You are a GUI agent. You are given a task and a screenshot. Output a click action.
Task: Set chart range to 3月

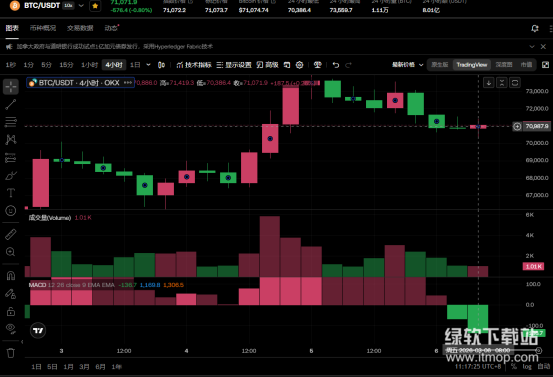[x=84, y=367]
